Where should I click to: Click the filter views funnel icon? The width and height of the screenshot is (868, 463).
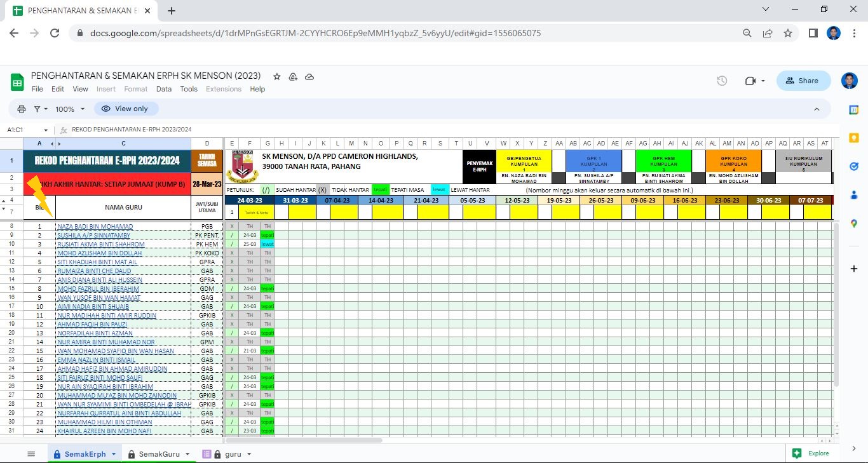(x=37, y=109)
